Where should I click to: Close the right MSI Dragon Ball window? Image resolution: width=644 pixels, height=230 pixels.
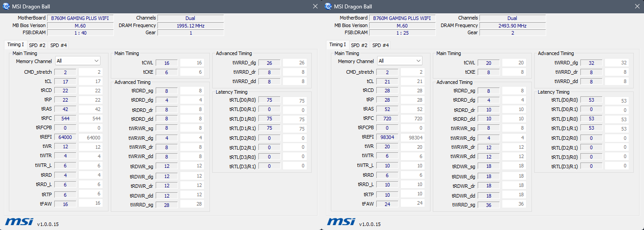(637, 6)
